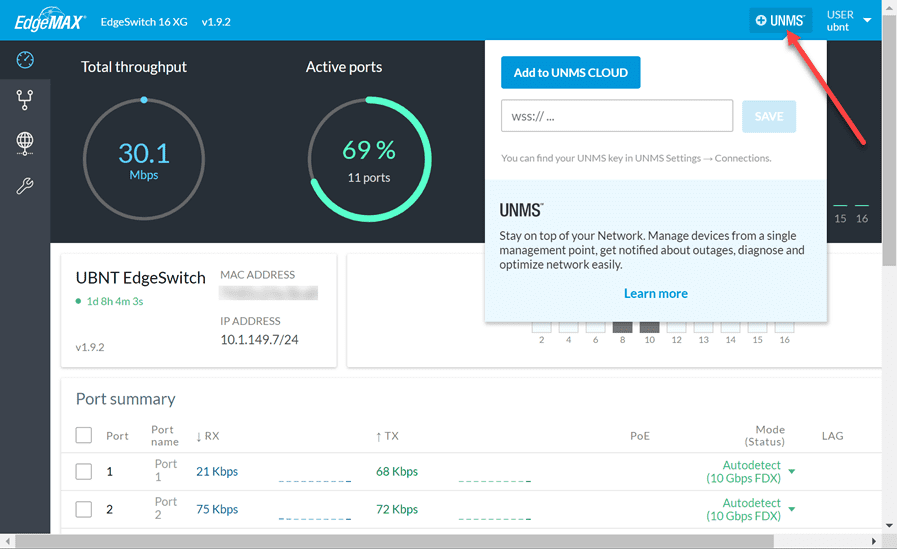The height and width of the screenshot is (549, 897).
Task: Select port 16 in the port diagram
Action: tap(784, 328)
